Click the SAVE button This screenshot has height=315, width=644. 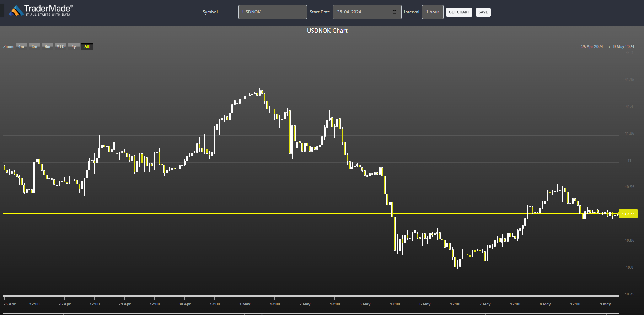pos(483,12)
